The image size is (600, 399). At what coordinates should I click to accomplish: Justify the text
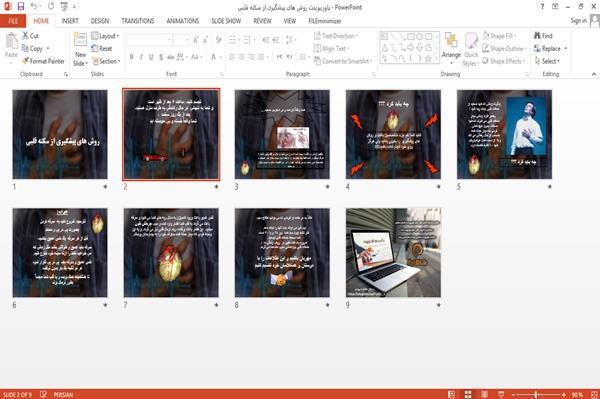point(261,57)
